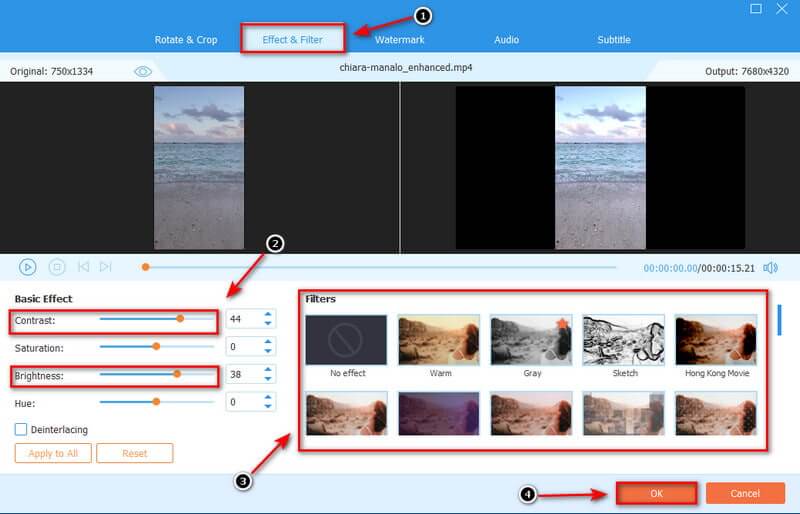Select the pixelated mosaic filter thumbnail
The height and width of the screenshot is (514, 800).
(623, 413)
